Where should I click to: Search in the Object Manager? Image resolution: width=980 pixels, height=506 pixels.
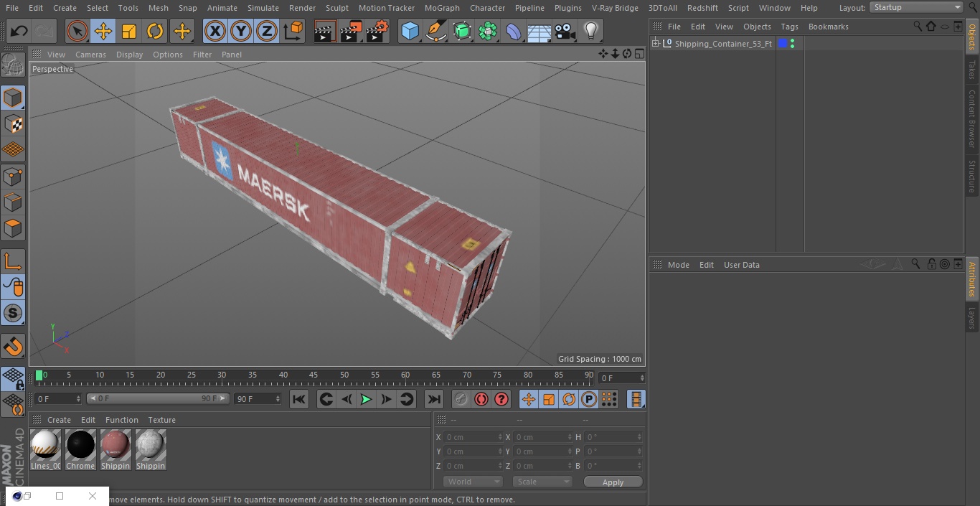[x=918, y=26]
